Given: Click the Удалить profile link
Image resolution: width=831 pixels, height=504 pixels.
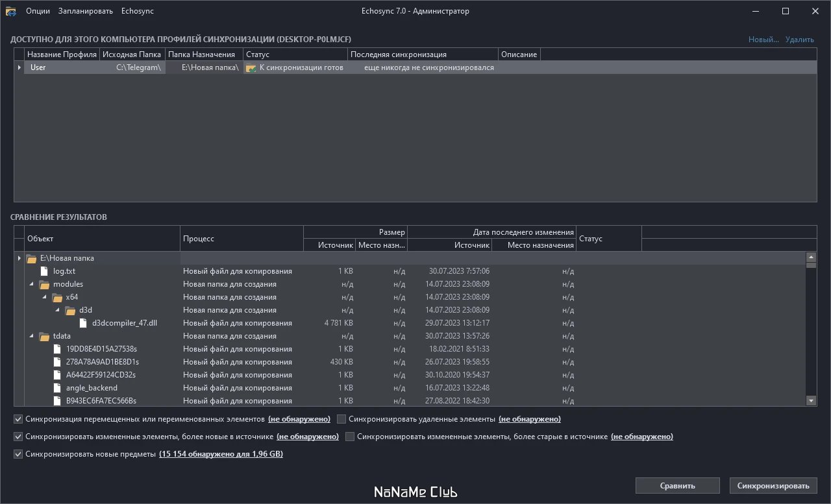Looking at the screenshot, I should pos(800,40).
